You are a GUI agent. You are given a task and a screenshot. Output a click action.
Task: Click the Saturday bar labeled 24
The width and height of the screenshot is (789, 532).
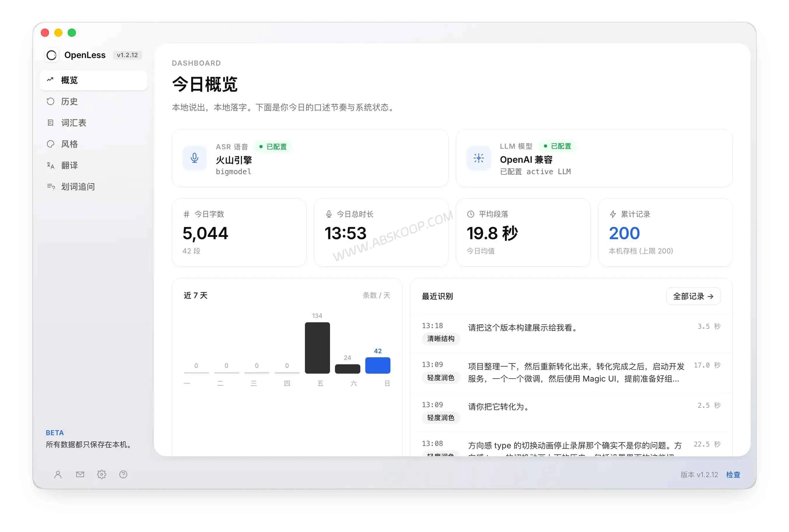point(347,369)
